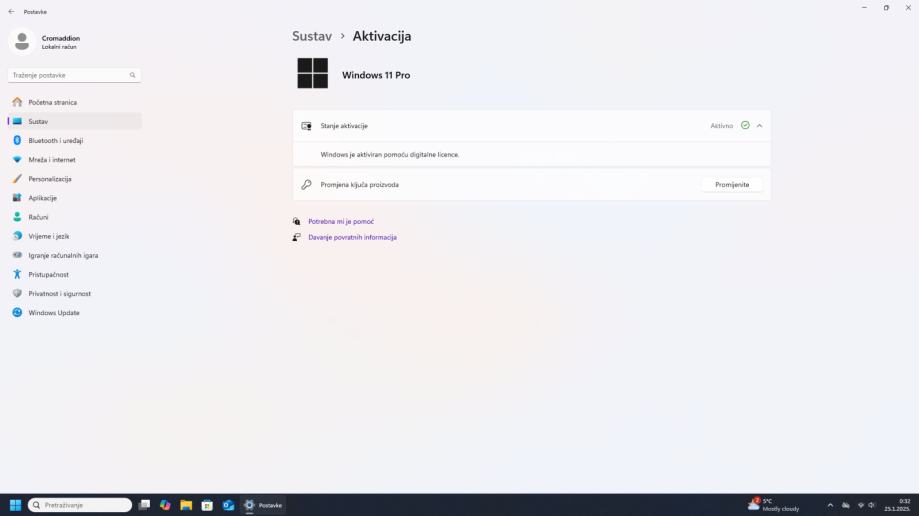Open the clock and date flyout
Screen dimensions: 919x516
(897, 505)
